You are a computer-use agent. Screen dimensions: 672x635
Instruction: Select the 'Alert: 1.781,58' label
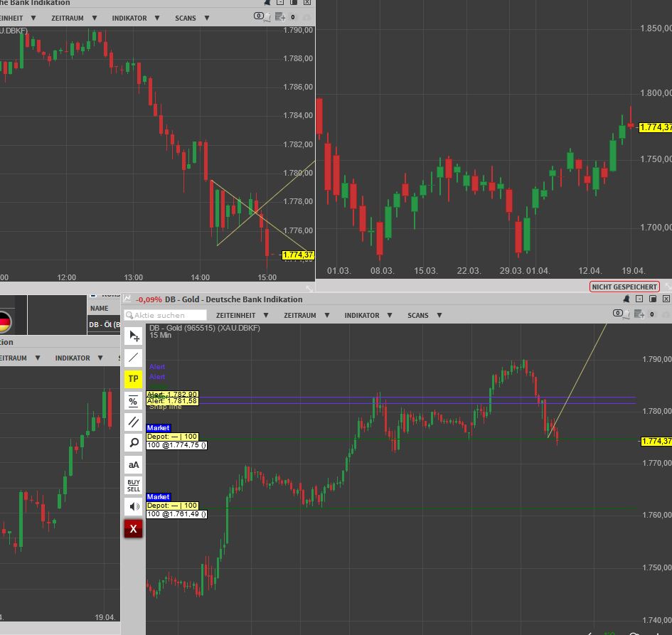172,401
